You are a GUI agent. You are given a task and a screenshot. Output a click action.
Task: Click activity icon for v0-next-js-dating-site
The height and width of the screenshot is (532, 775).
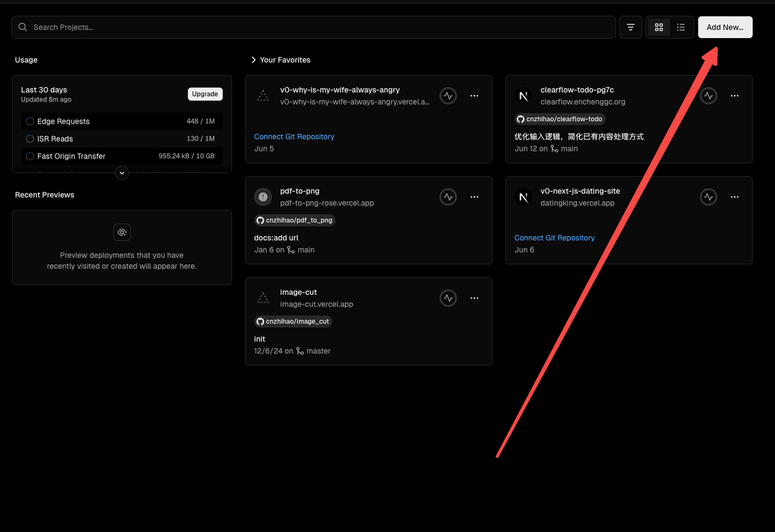click(x=708, y=197)
